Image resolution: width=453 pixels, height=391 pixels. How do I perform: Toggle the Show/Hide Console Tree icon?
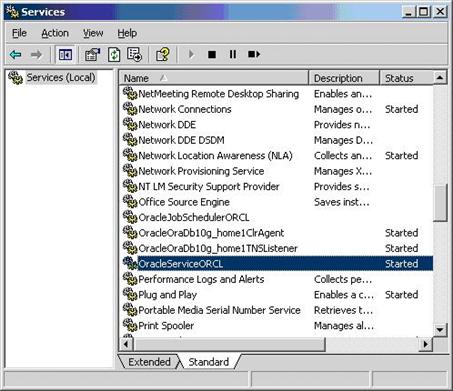tap(65, 54)
